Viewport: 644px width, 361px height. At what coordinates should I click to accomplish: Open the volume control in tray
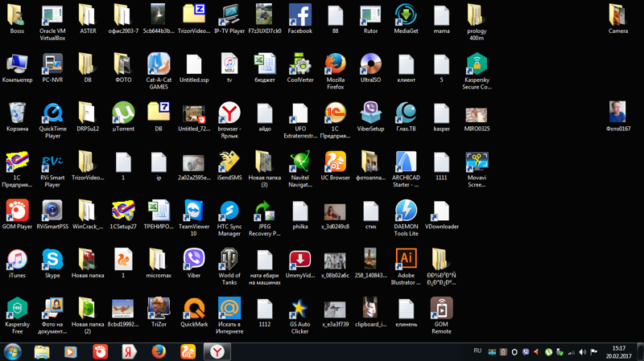[x=582, y=352]
